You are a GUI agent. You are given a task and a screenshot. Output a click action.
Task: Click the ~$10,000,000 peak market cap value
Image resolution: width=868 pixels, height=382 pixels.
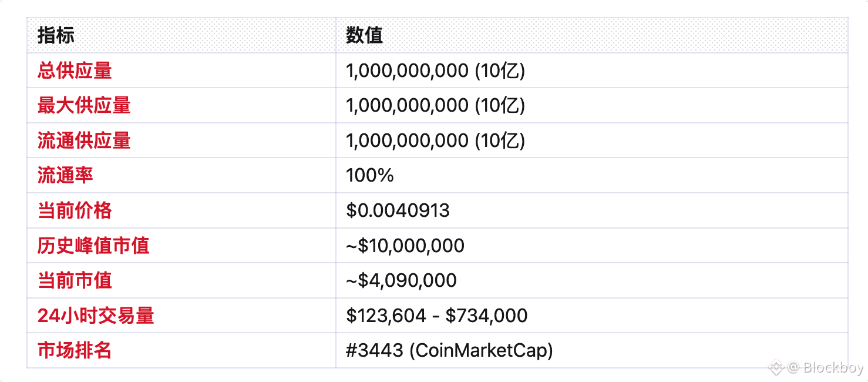point(405,246)
